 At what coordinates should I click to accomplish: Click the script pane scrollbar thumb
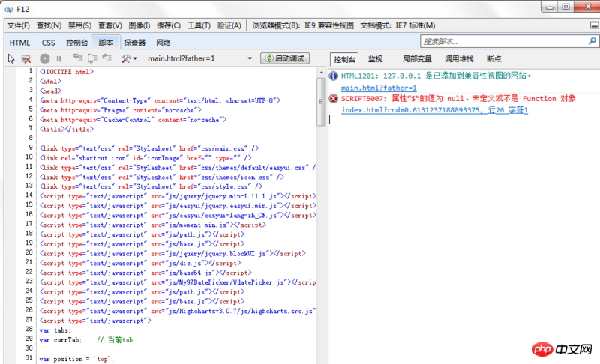[x=321, y=102]
